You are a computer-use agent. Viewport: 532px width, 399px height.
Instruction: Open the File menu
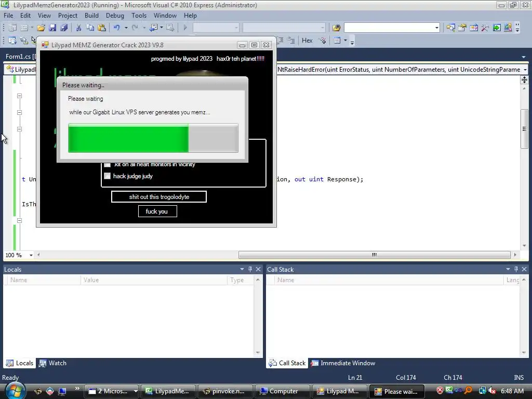[8, 16]
